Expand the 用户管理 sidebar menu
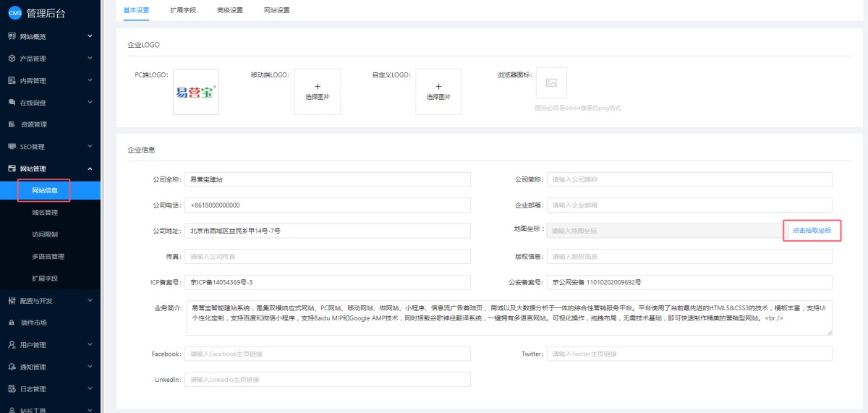The width and height of the screenshot is (868, 413). pyautogui.click(x=49, y=345)
